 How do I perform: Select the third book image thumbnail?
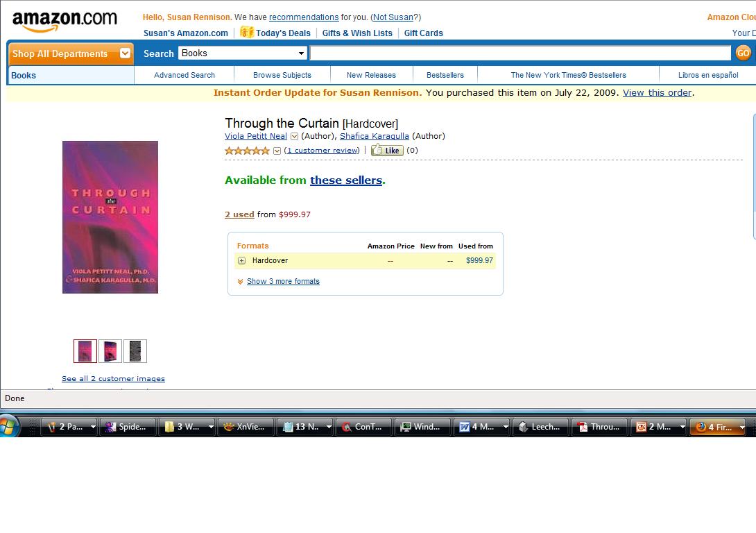pos(135,351)
